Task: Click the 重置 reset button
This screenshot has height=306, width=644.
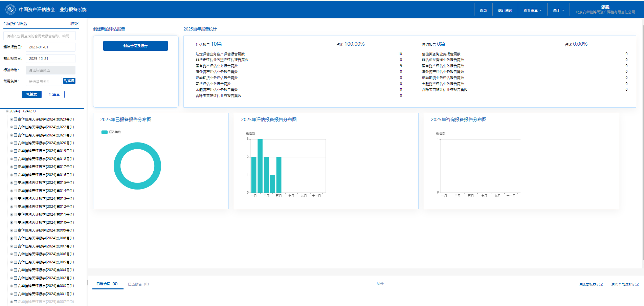Action: click(54, 94)
